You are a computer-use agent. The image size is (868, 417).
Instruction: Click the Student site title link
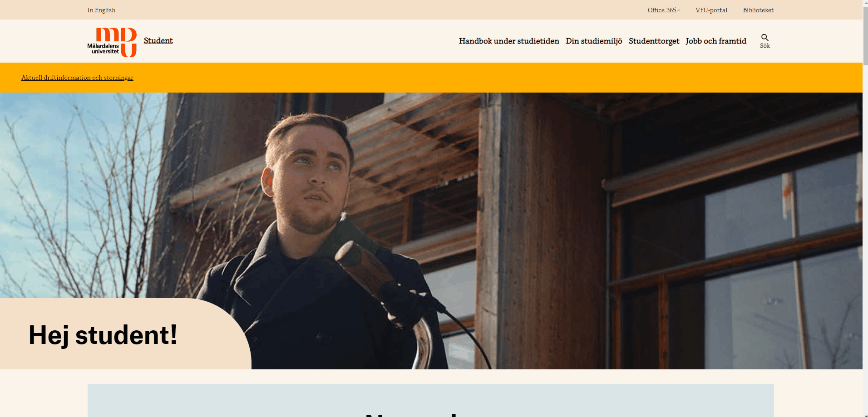[x=158, y=40]
